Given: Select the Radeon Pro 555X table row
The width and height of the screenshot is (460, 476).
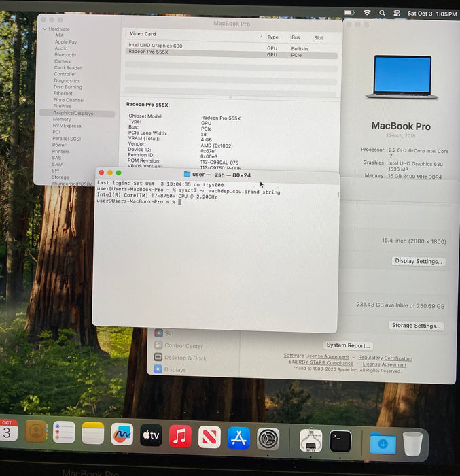Looking at the screenshot, I should [231, 54].
